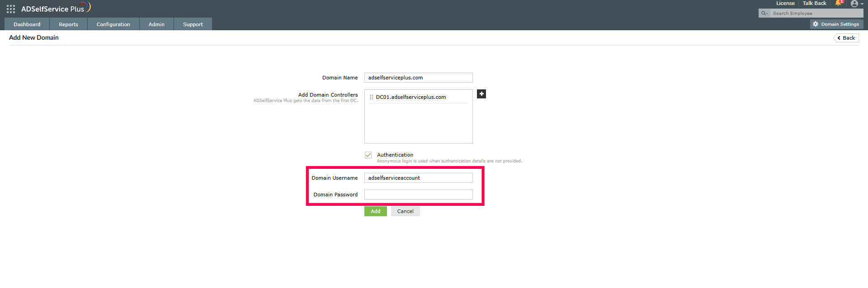This screenshot has height=288, width=868.
Task: Open Domain Settings button
Action: tap(836, 24)
